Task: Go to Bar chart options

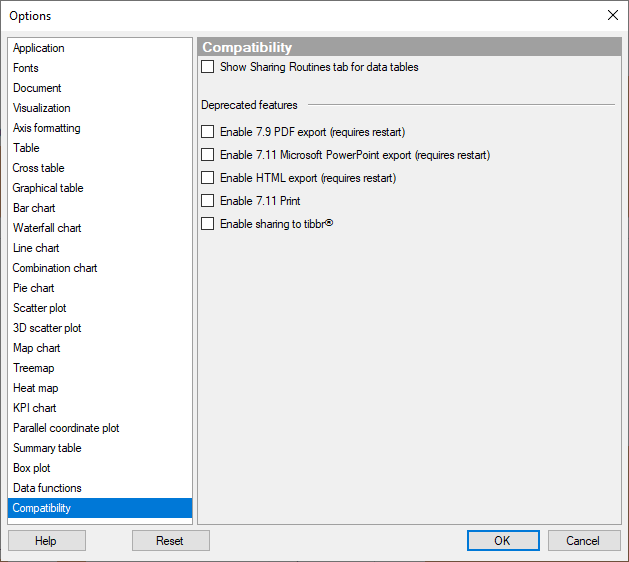Action: 35,208
